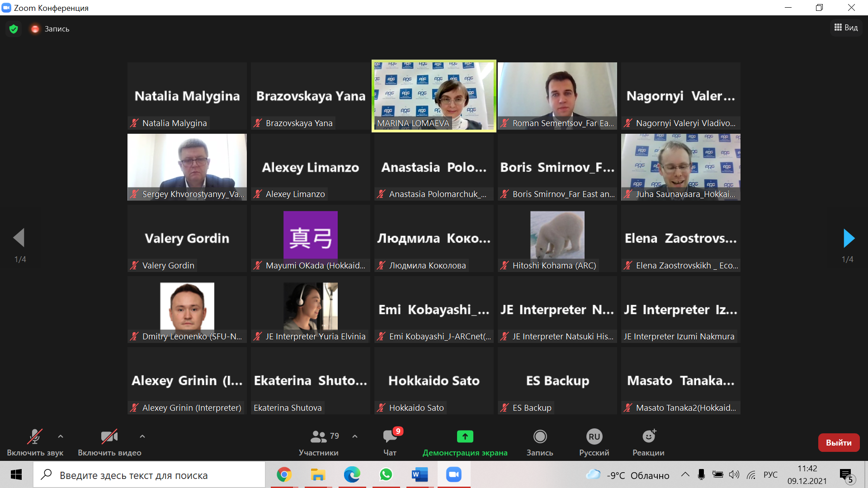The width and height of the screenshot is (868, 488).
Task: Open Русский interpretation language selector
Action: (x=594, y=443)
